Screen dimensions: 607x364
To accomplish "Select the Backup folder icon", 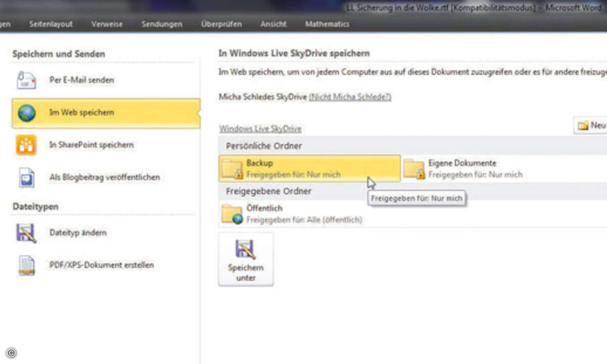I will [x=233, y=169].
